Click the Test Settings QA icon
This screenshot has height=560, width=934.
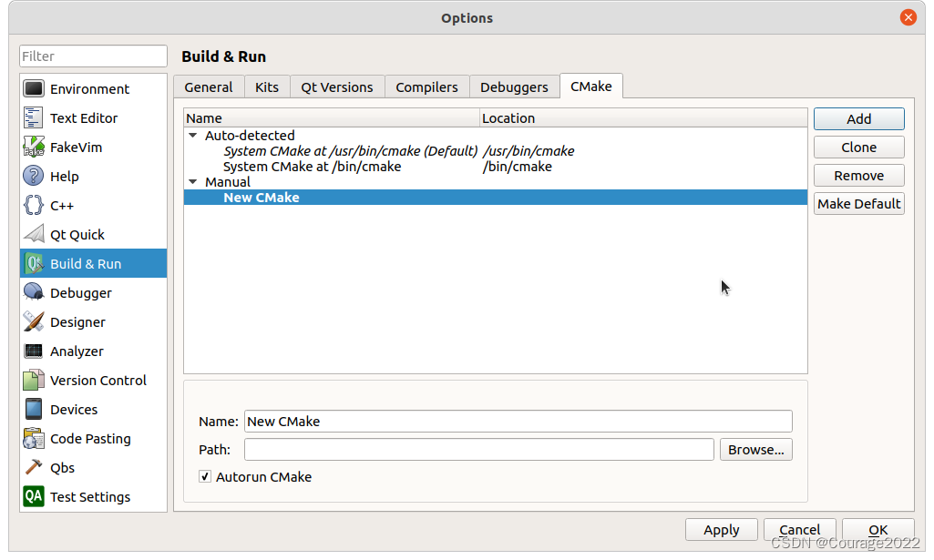tap(34, 496)
